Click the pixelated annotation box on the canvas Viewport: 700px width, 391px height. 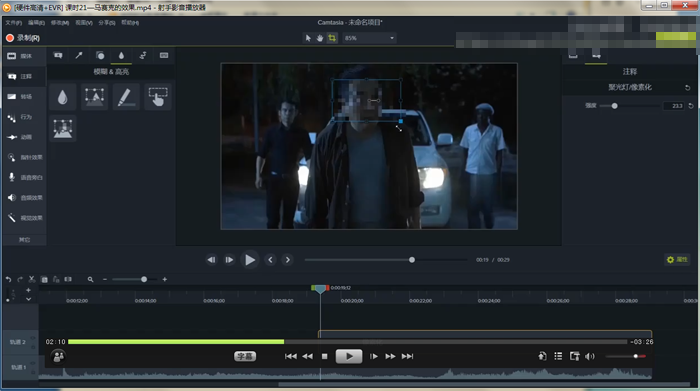coord(366,100)
